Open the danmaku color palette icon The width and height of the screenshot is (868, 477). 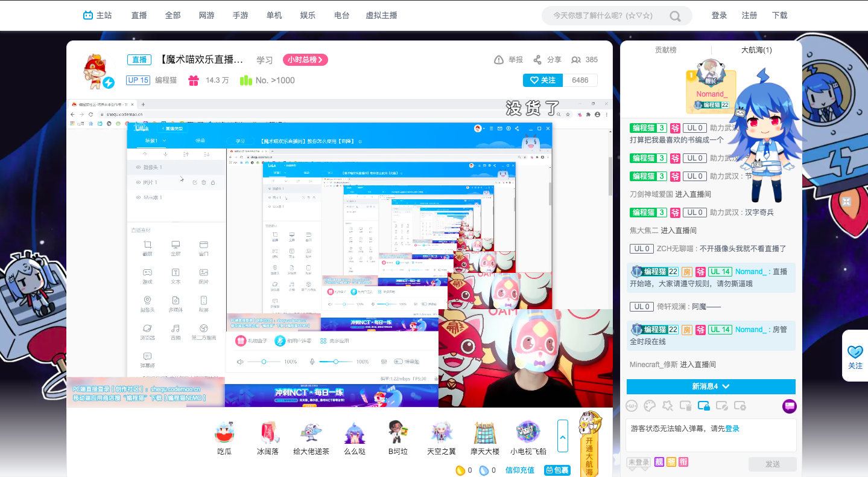(650, 406)
